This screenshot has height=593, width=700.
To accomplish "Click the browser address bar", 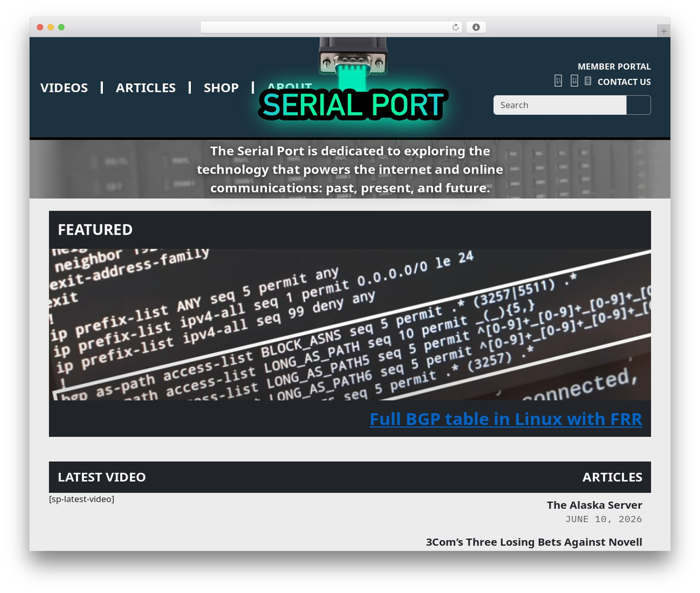I will (331, 27).
